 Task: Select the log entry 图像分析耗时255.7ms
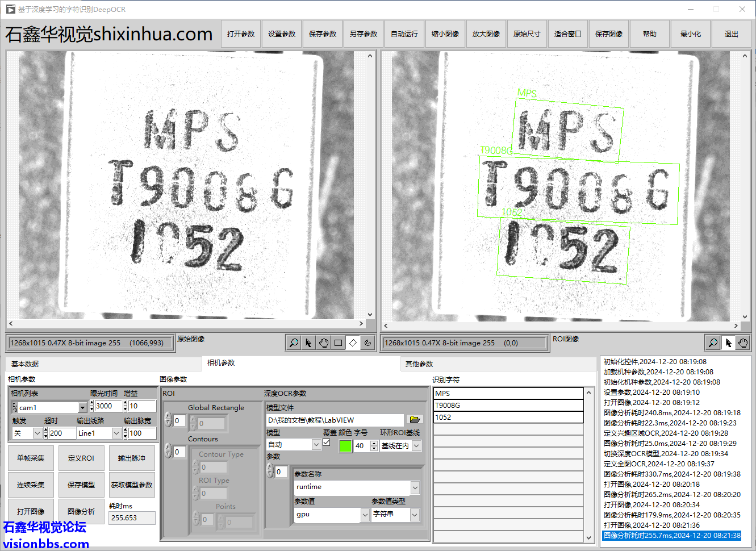(x=672, y=536)
